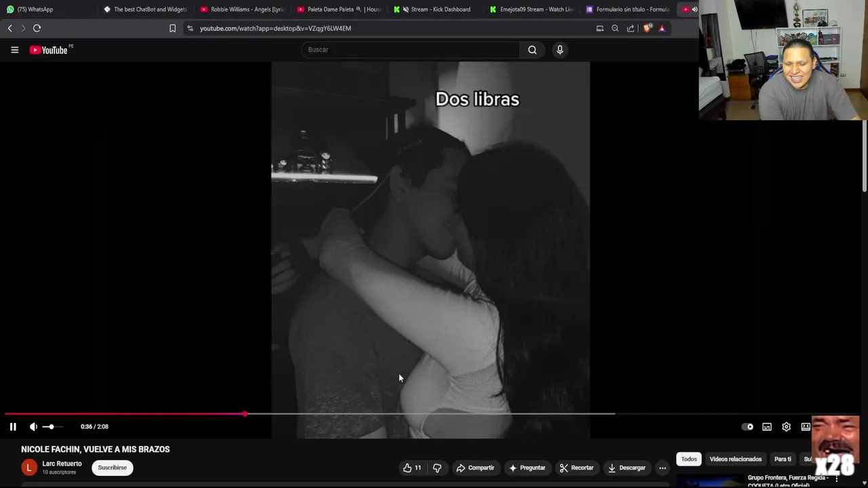
Task: Mute the video with speaker icon
Action: (33, 426)
